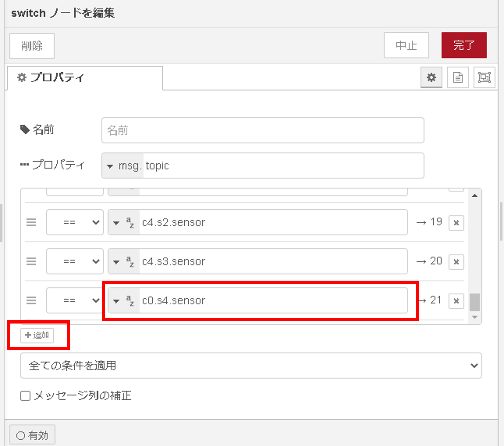Edit the c4.s2.sensor value field
Image resolution: width=504 pixels, height=446 pixels.
274,222
